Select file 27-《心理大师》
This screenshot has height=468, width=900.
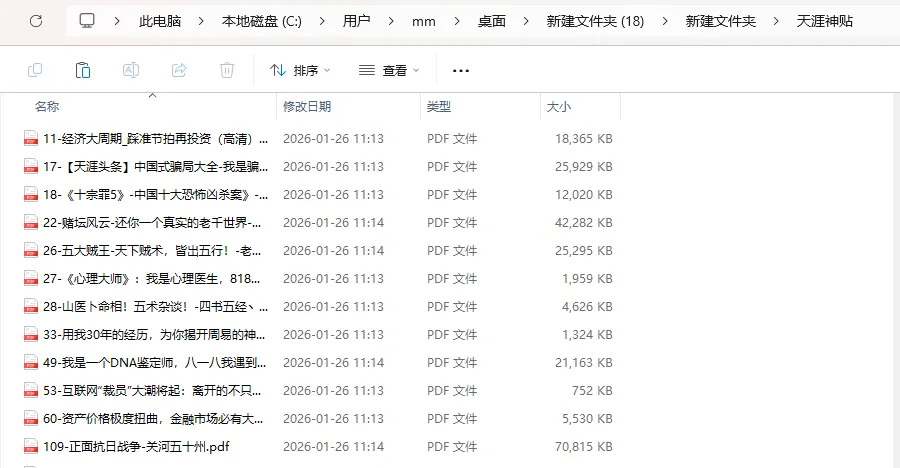click(152, 279)
